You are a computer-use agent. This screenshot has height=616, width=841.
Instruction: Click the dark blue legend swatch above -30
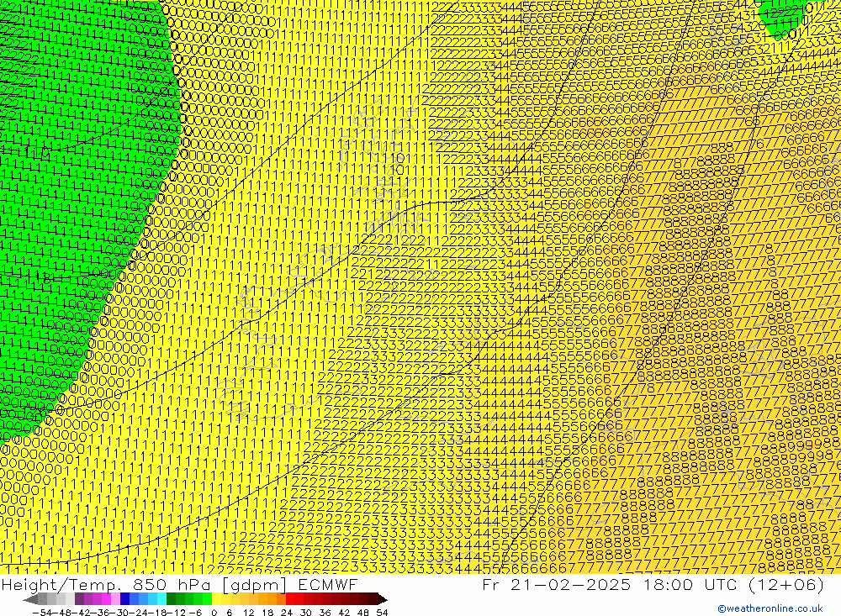[124, 599]
